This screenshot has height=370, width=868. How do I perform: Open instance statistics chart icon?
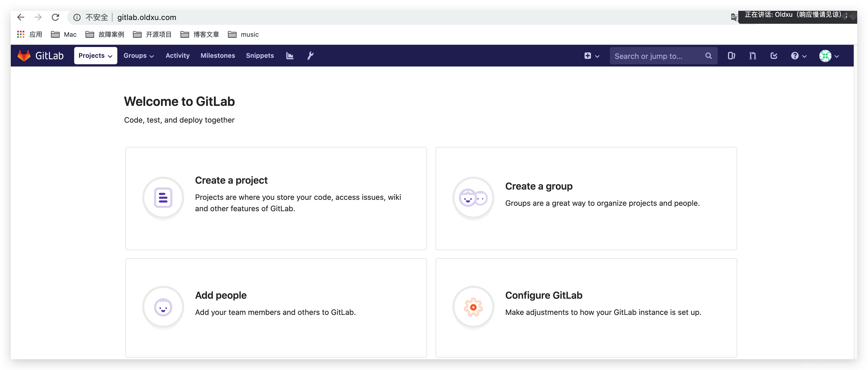pos(290,56)
